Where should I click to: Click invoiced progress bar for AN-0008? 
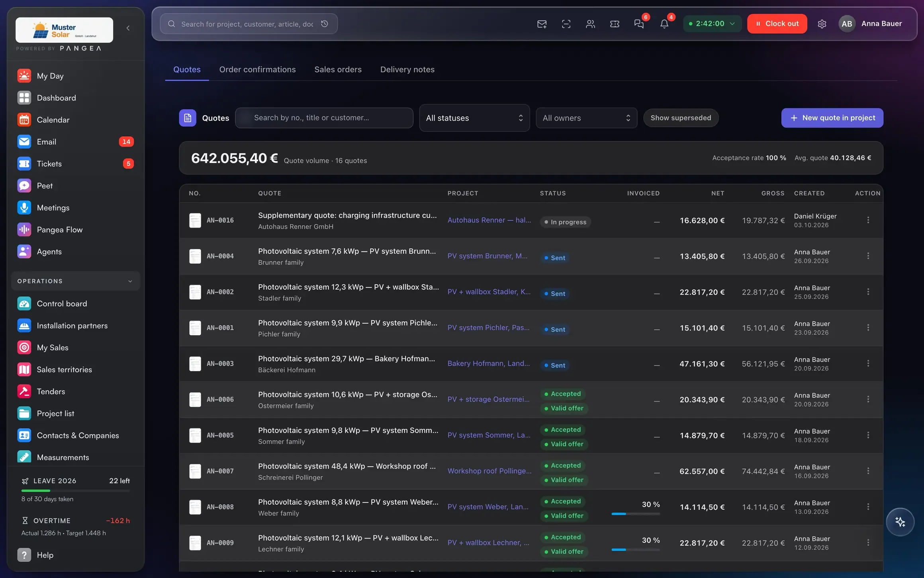pyautogui.click(x=635, y=514)
